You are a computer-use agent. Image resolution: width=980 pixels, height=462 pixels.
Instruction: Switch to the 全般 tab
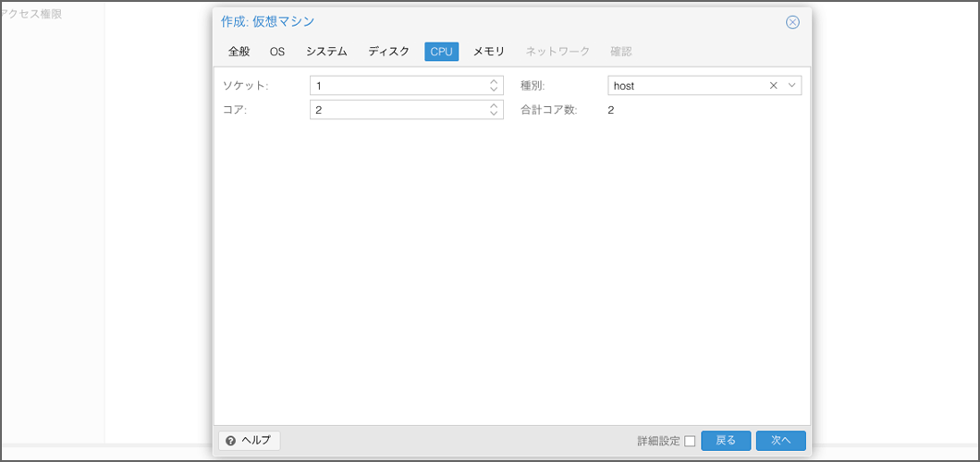click(x=239, y=52)
